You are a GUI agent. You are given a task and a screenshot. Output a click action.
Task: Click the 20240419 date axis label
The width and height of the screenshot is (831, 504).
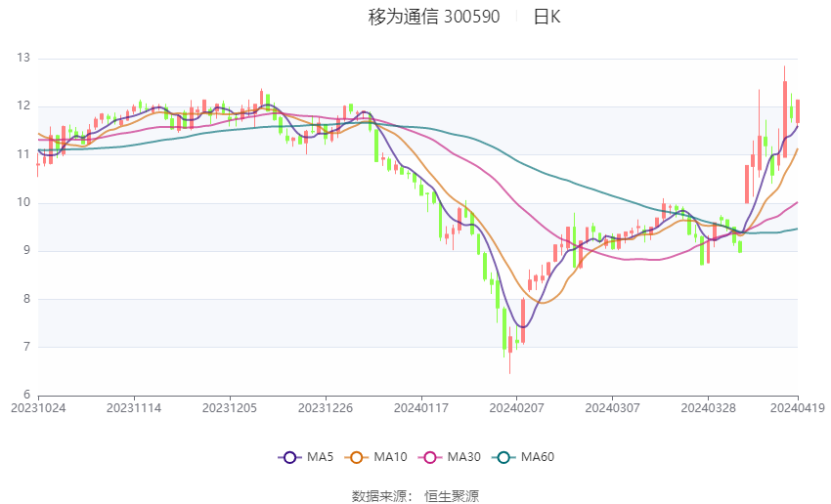click(797, 408)
